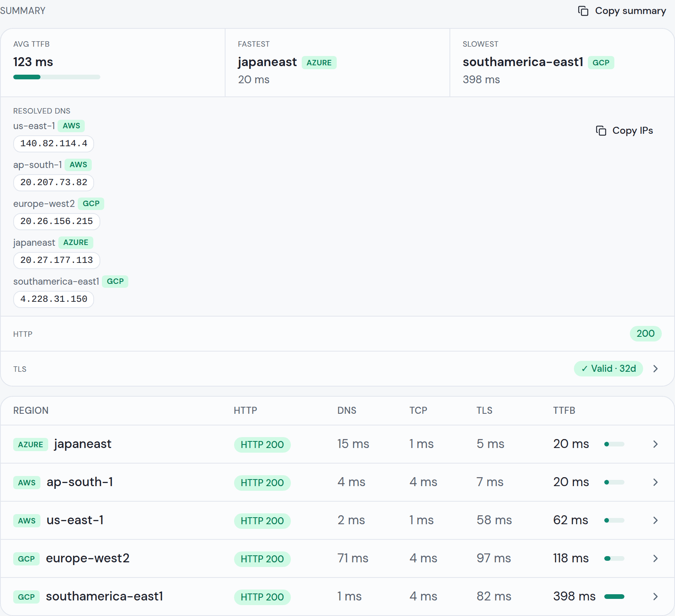Viewport: 675px width, 616px height.
Task: Click the TLS column header in table
Action: 484,411
